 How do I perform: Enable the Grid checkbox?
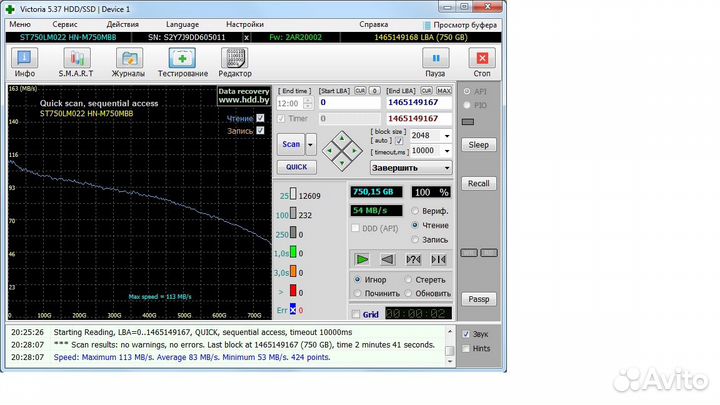pyautogui.click(x=356, y=314)
